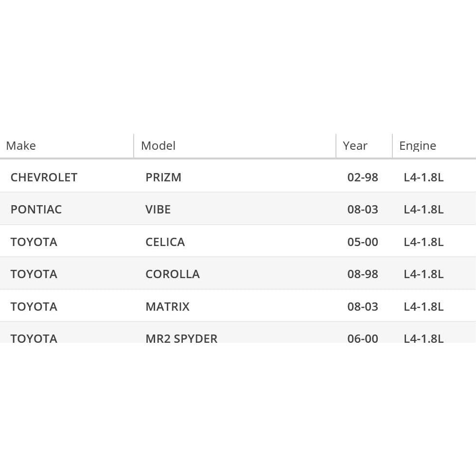Select year 02-98 in the PRIZM row

(x=363, y=177)
